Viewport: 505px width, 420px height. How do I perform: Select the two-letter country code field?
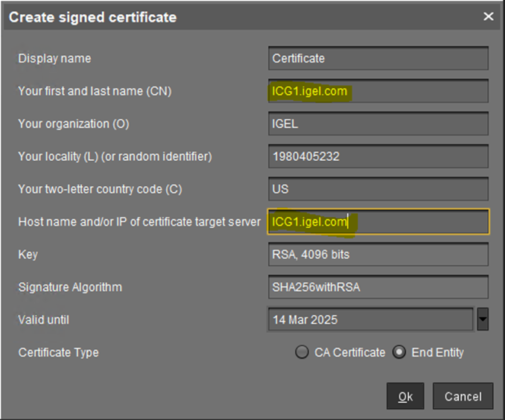point(378,189)
